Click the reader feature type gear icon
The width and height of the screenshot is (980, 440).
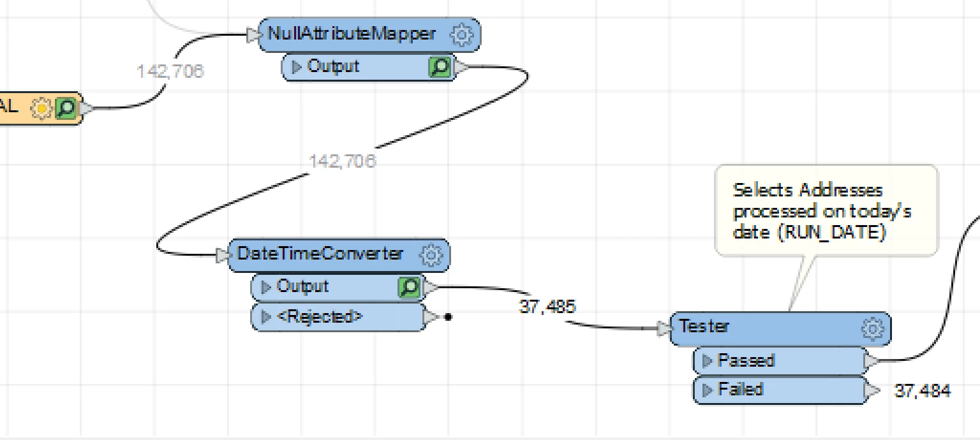41,108
